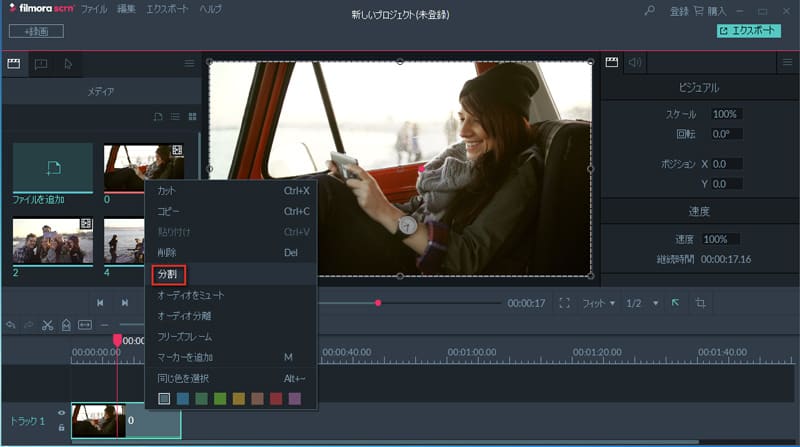
Task: Open the properties panel hamburger menu
Action: (x=785, y=63)
